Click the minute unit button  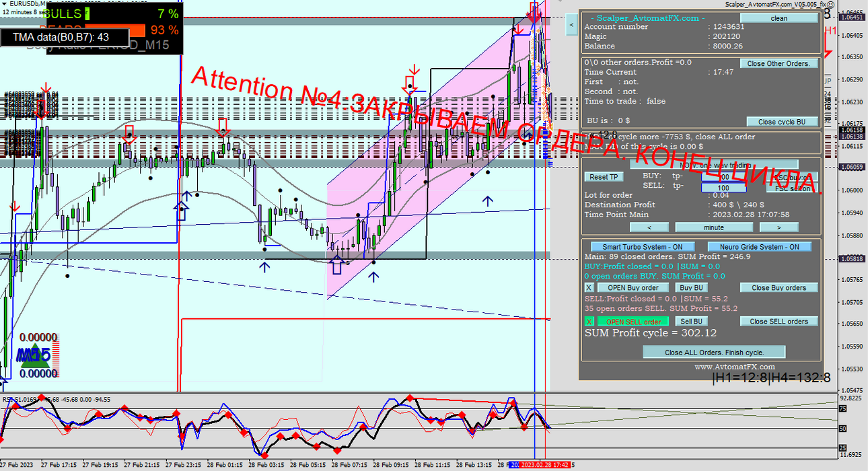[714, 227]
